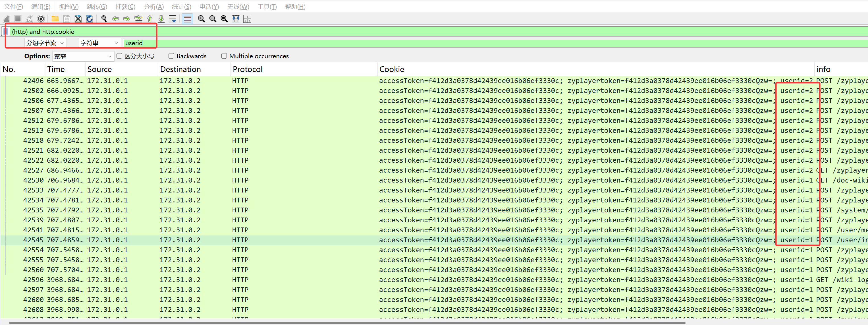Sort by the Cookie column header
This screenshot has height=325, width=868.
392,69
